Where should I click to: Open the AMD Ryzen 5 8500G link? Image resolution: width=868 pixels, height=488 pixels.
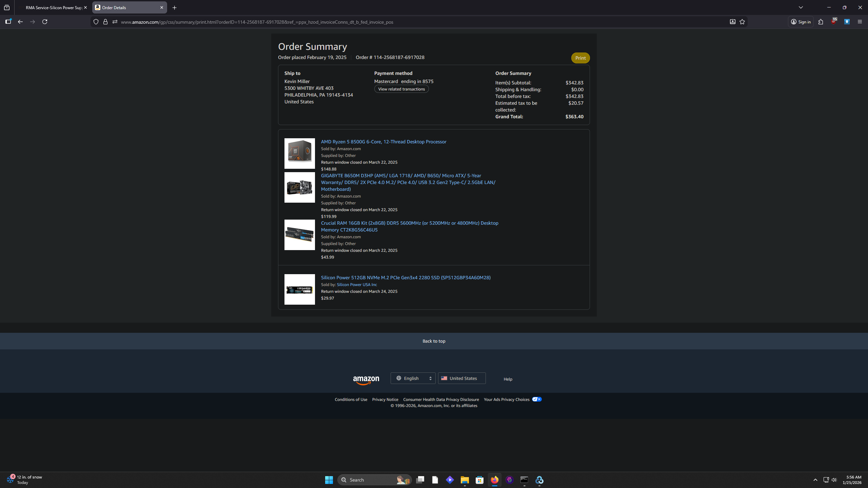point(383,142)
